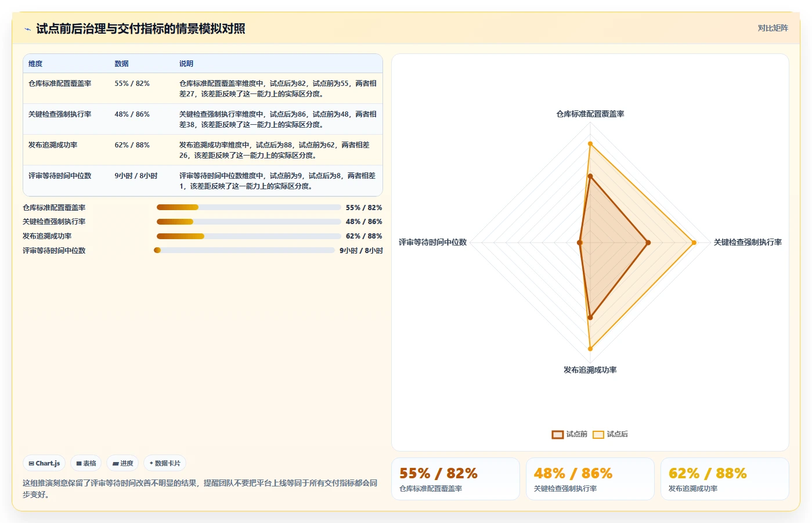Click the radar axis label 关键检查强制执行率
This screenshot has width=812, height=523.
click(748, 243)
